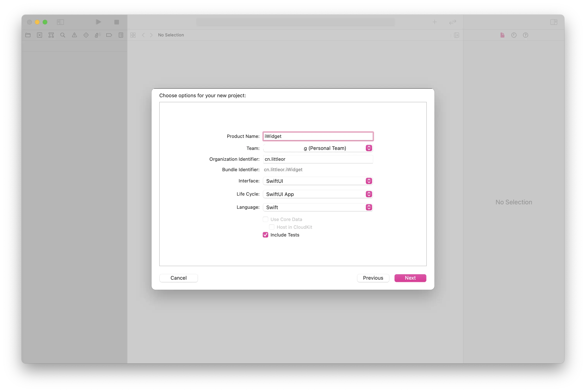Click the Organization Identifier text field
Image resolution: width=586 pixels, height=392 pixels.
[318, 159]
